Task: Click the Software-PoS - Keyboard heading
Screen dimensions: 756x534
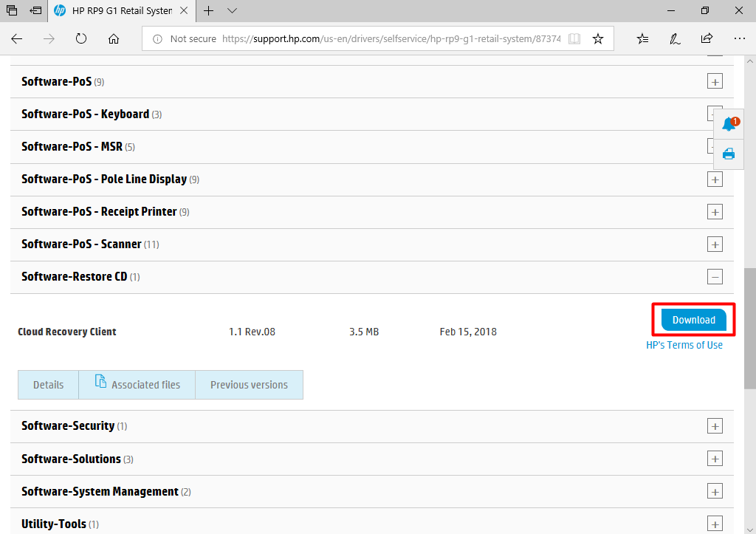Action: [x=86, y=114]
